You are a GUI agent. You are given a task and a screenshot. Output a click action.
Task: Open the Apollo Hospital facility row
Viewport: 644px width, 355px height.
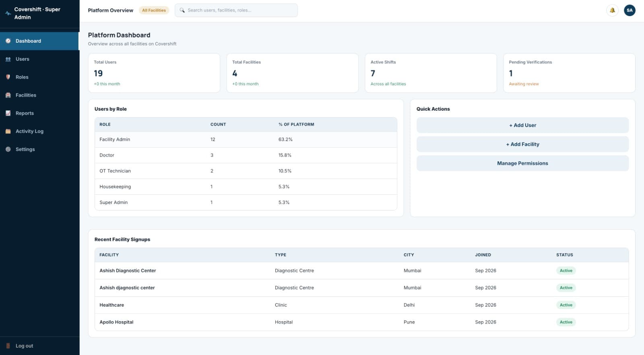click(x=361, y=322)
